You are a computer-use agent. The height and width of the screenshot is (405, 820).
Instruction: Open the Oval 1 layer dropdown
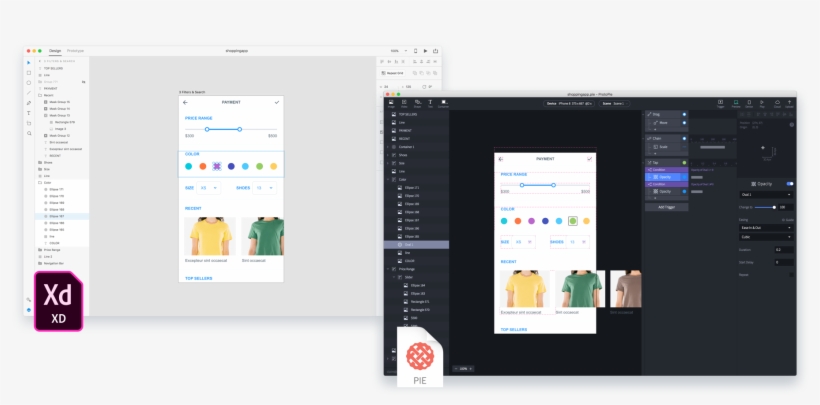[x=766, y=194]
